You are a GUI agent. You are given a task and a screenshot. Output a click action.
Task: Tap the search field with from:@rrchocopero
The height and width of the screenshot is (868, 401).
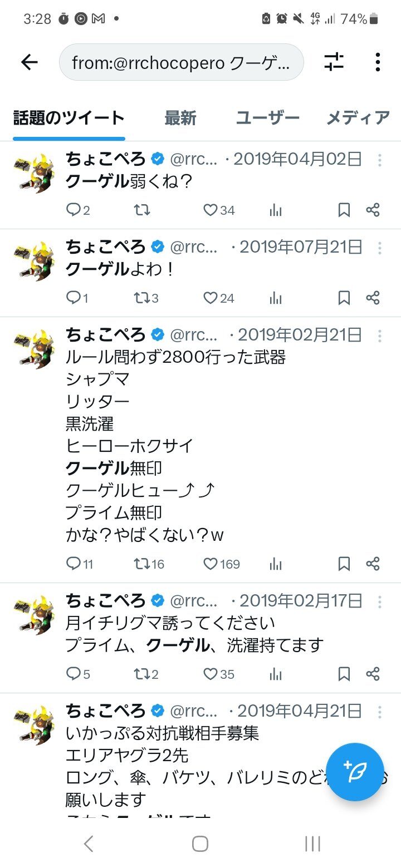(181, 62)
